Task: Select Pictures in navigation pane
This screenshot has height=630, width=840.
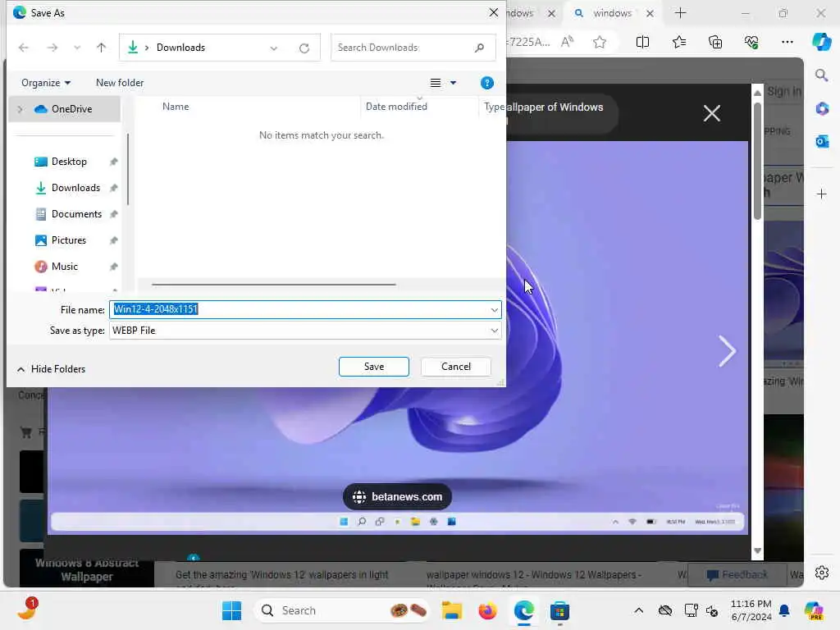Action: click(69, 240)
